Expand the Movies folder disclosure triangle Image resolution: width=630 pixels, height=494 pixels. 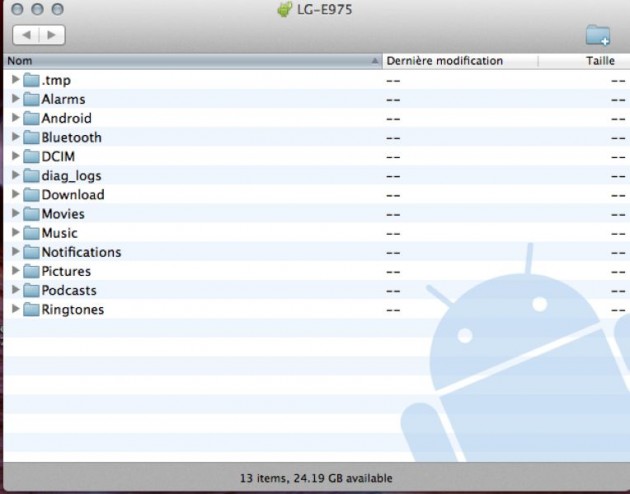coord(15,213)
